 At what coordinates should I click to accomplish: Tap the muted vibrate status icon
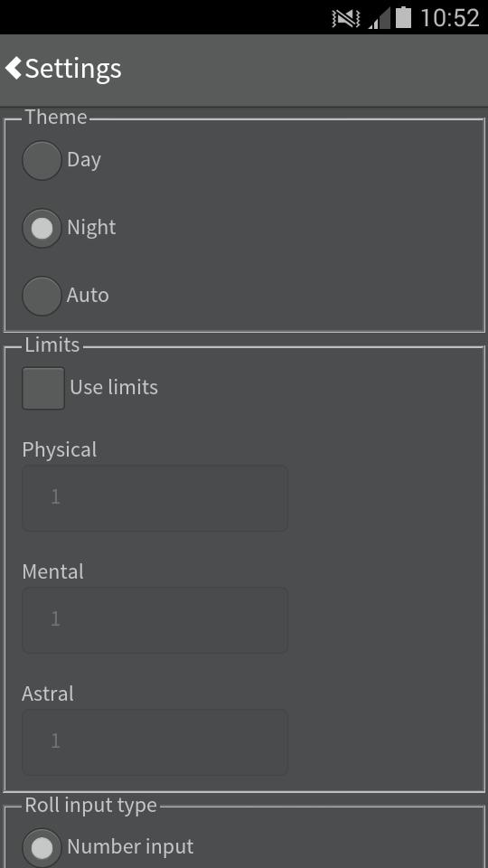pos(346,18)
